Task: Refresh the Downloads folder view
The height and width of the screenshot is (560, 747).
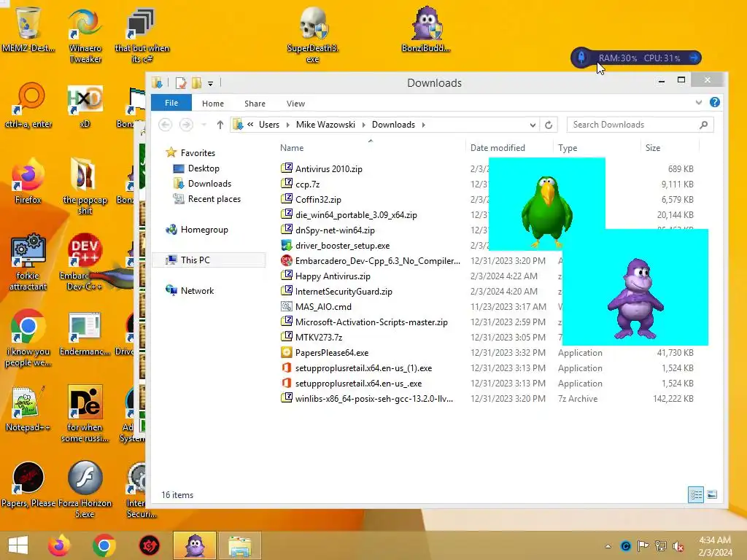Action: pos(549,125)
